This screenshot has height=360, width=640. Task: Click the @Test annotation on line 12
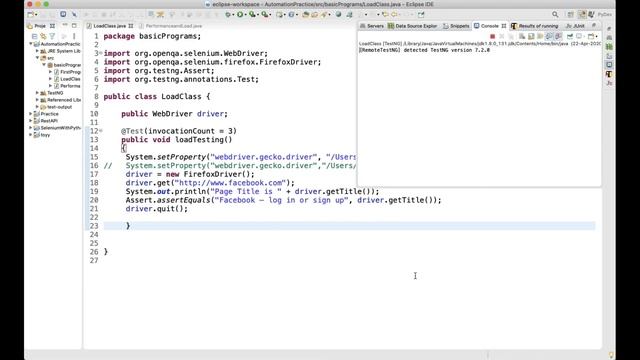tap(132, 131)
